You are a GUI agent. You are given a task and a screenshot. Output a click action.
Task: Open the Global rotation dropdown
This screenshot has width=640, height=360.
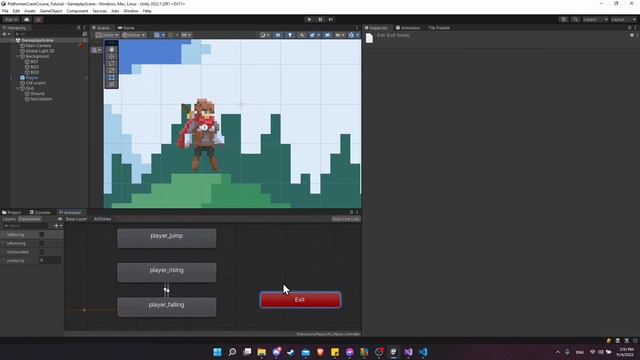point(134,35)
